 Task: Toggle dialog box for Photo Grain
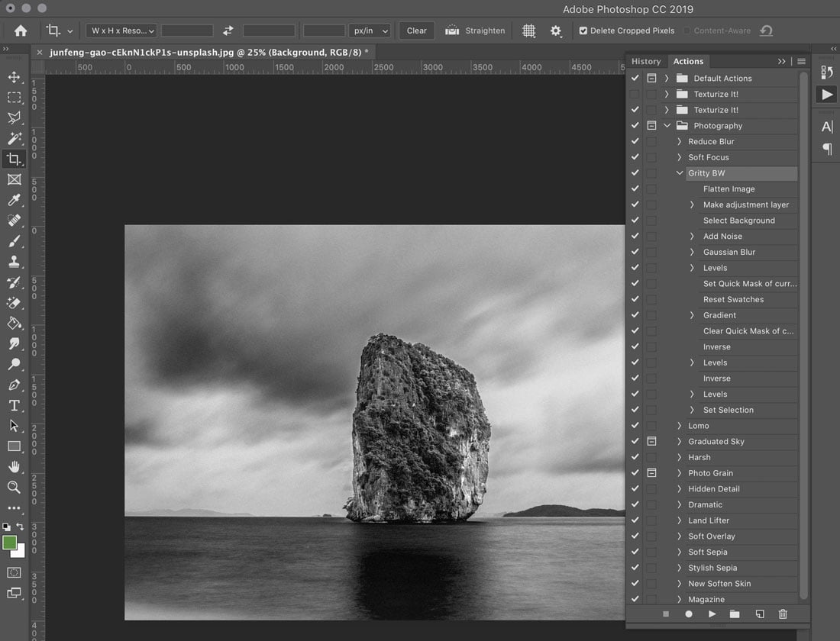click(651, 473)
